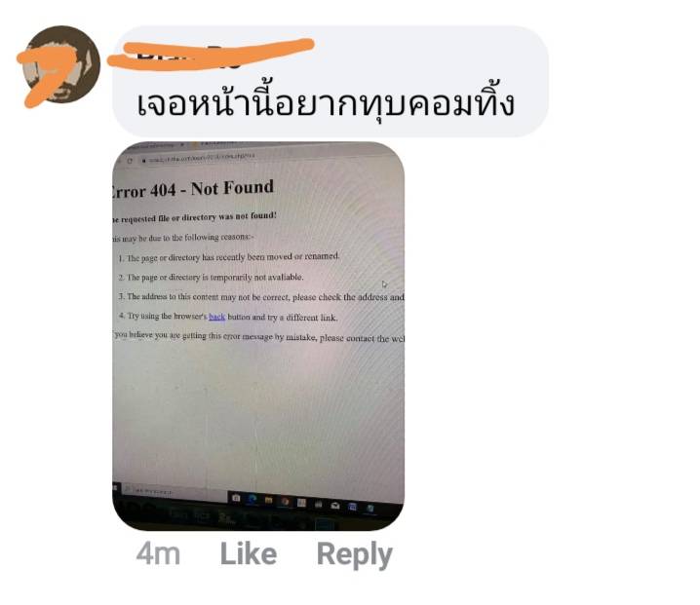
Task: Click the Microsoft Edge taskbar icon
Action: [252, 499]
